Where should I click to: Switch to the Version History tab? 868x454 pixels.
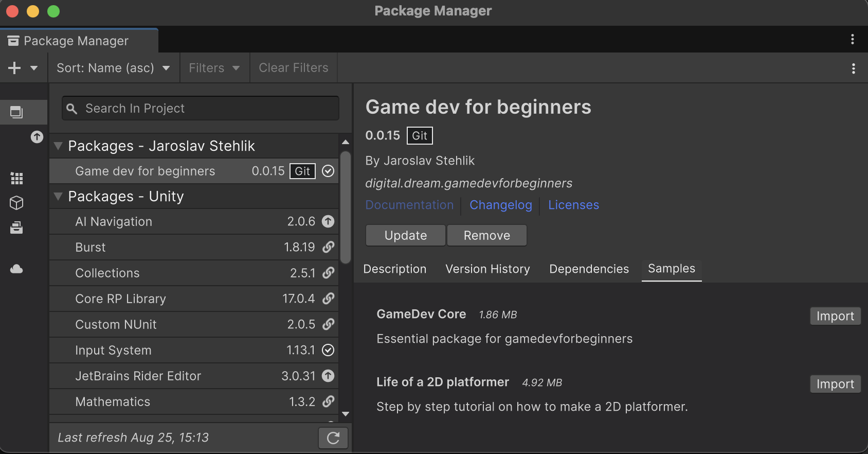click(x=487, y=269)
